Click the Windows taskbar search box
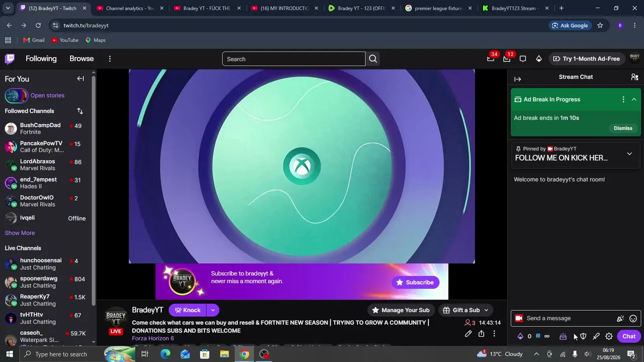 60,354
